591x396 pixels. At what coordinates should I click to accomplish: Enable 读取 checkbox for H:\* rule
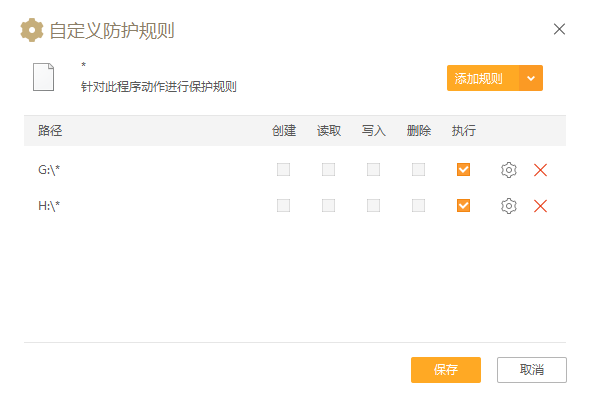click(x=328, y=206)
